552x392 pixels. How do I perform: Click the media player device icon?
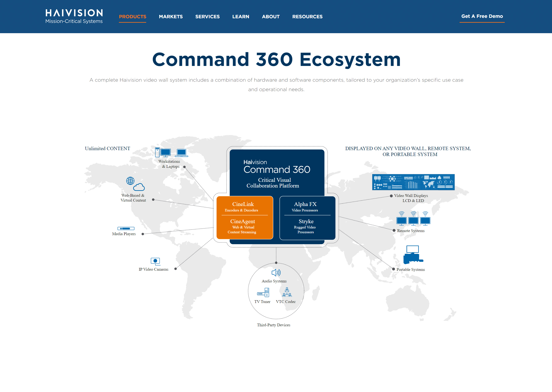[126, 228]
